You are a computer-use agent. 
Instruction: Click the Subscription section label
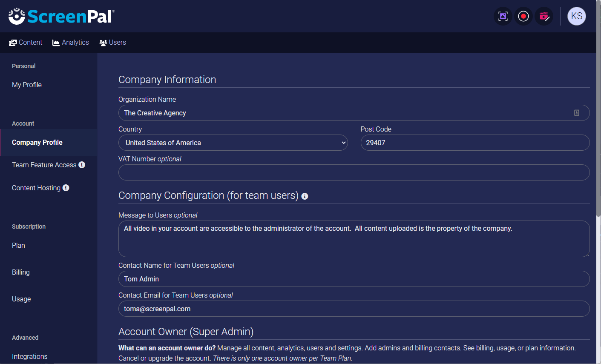click(x=29, y=226)
